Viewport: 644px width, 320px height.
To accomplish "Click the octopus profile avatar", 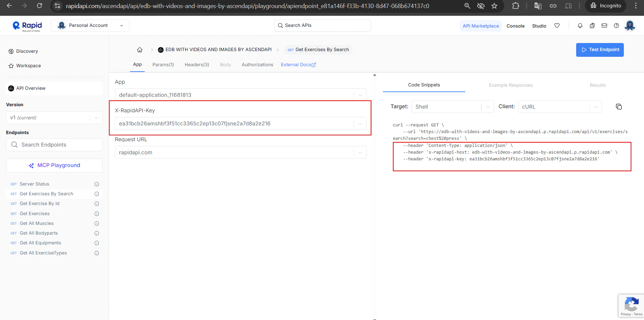I will (630, 26).
